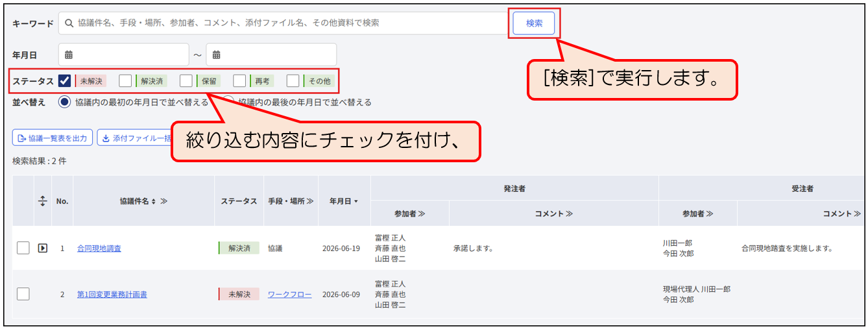Click the date 2026-06-19
Image resolution: width=868 pixels, height=329 pixels.
[x=341, y=248]
